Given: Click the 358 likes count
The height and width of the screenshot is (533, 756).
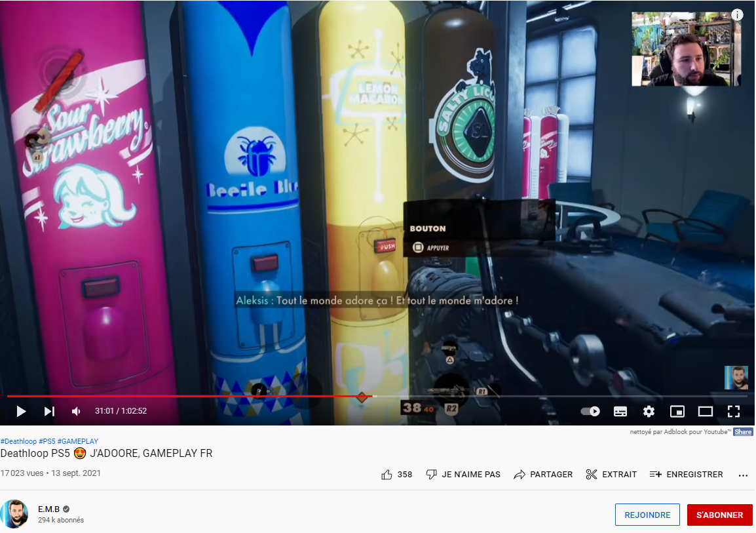Looking at the screenshot, I should click(405, 475).
